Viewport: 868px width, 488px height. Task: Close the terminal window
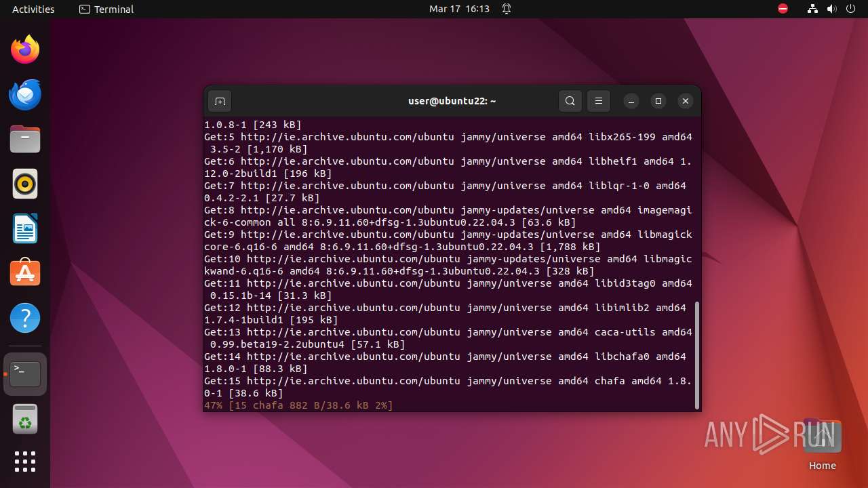click(x=686, y=101)
